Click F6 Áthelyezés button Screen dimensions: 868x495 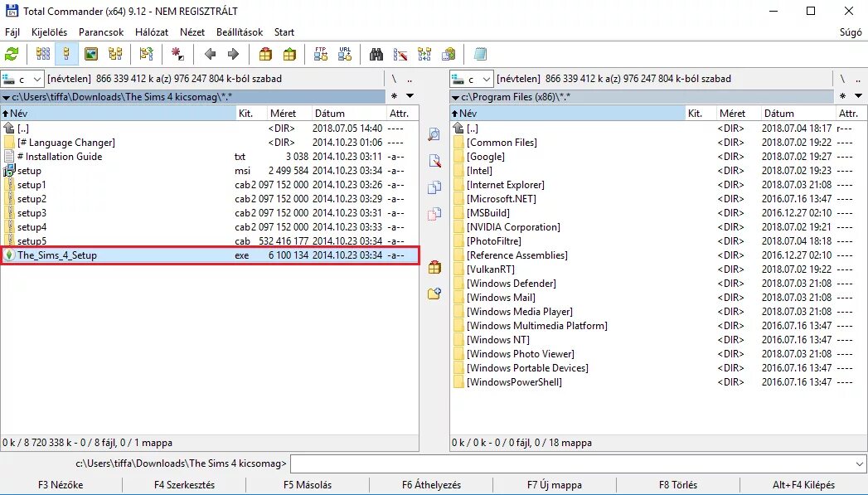coord(431,484)
